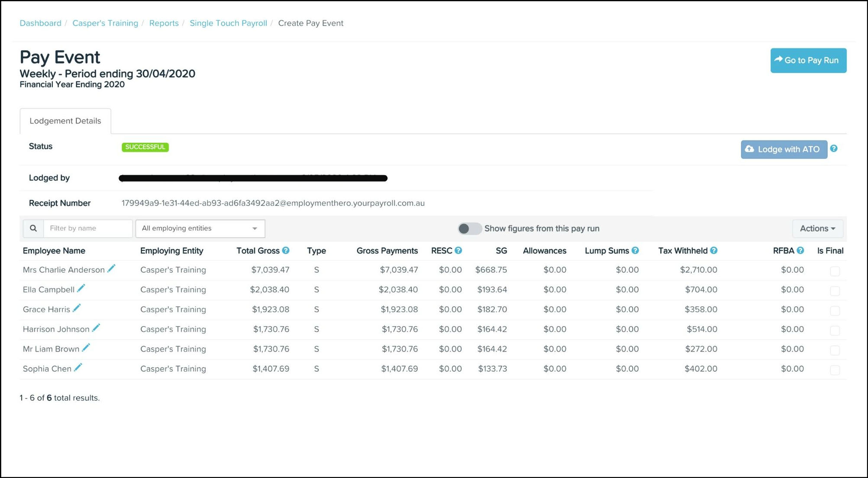Expand the Actions dropdown menu
Viewport: 868px width, 478px height.
[x=817, y=228]
